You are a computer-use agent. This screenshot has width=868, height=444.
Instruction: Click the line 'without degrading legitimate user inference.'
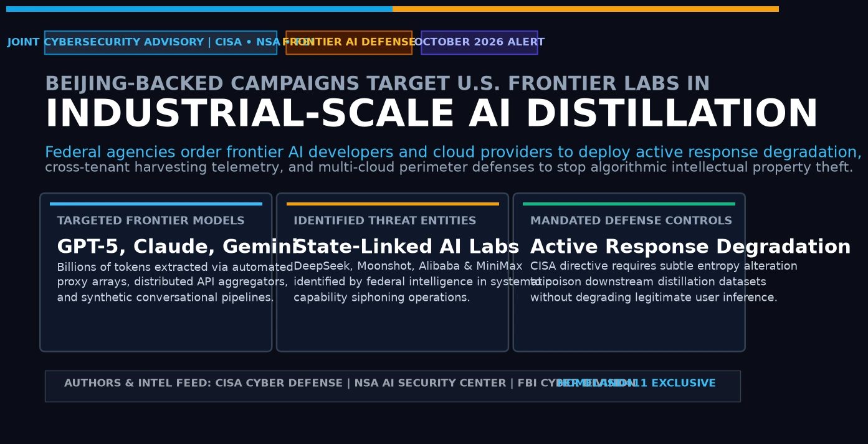tap(654, 298)
